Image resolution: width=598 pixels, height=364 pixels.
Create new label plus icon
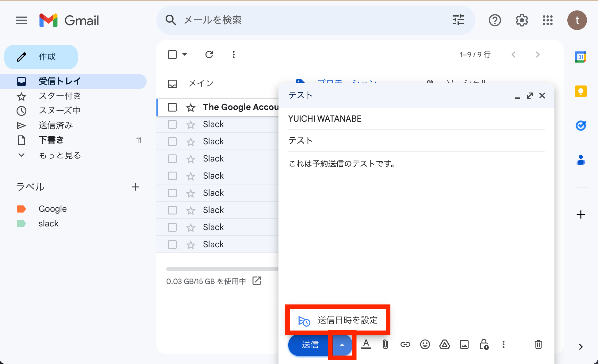tap(135, 187)
